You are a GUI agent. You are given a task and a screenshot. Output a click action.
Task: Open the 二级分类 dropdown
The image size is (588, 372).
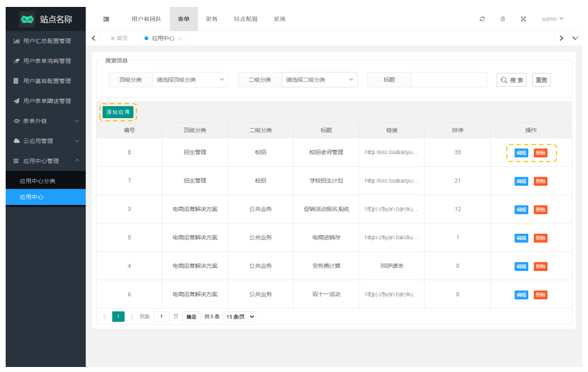pos(319,80)
